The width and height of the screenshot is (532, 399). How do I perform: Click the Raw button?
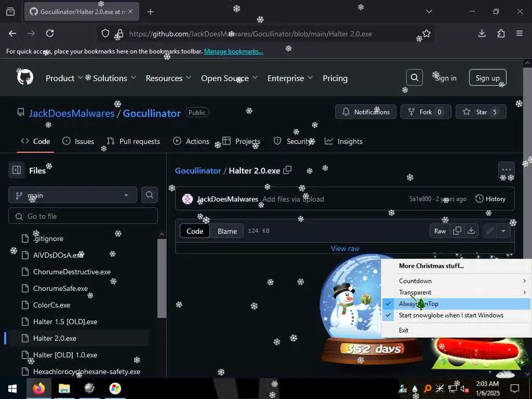(x=440, y=231)
